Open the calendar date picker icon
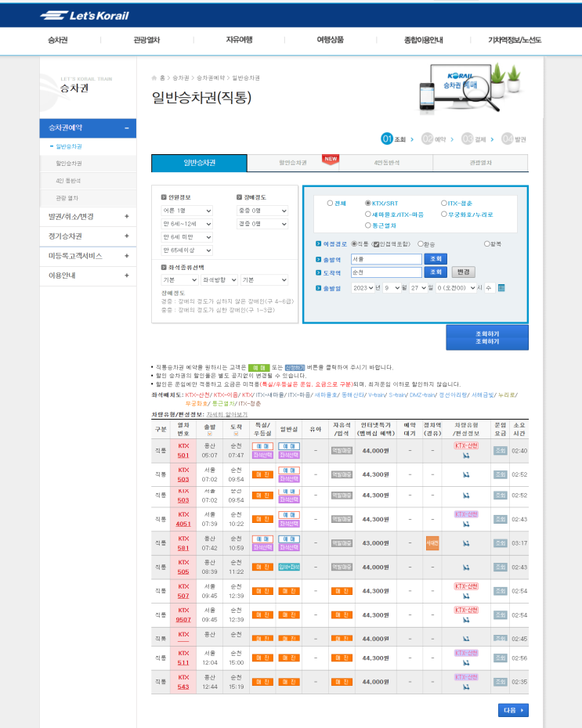 click(x=501, y=288)
